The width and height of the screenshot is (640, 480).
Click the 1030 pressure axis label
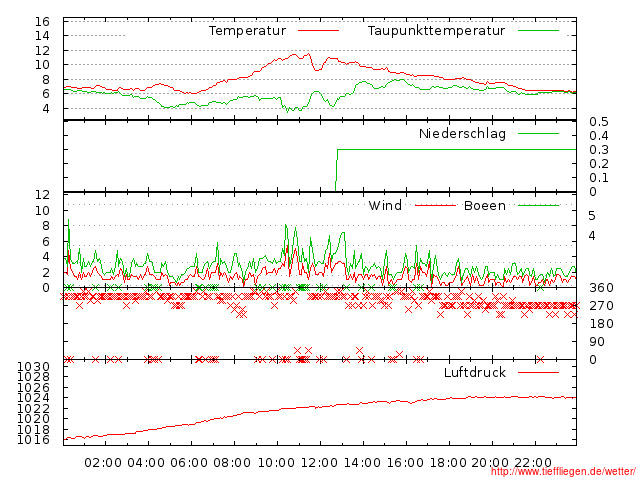[x=33, y=367]
